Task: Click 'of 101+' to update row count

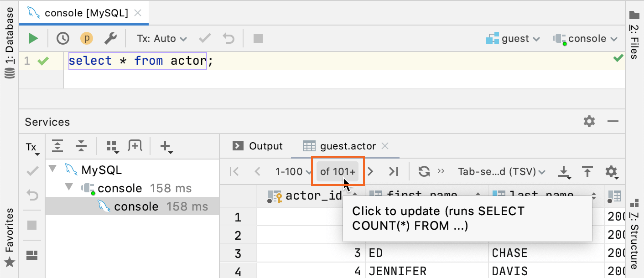Action: click(338, 171)
